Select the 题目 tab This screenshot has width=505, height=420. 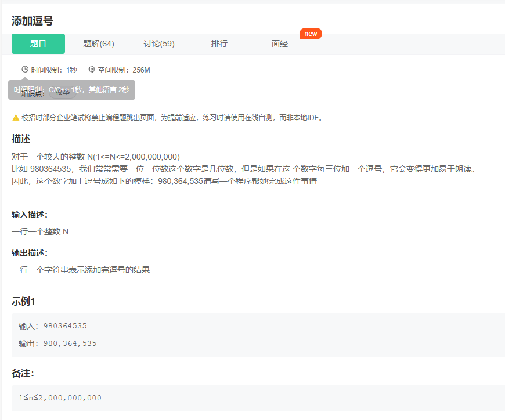pos(38,44)
